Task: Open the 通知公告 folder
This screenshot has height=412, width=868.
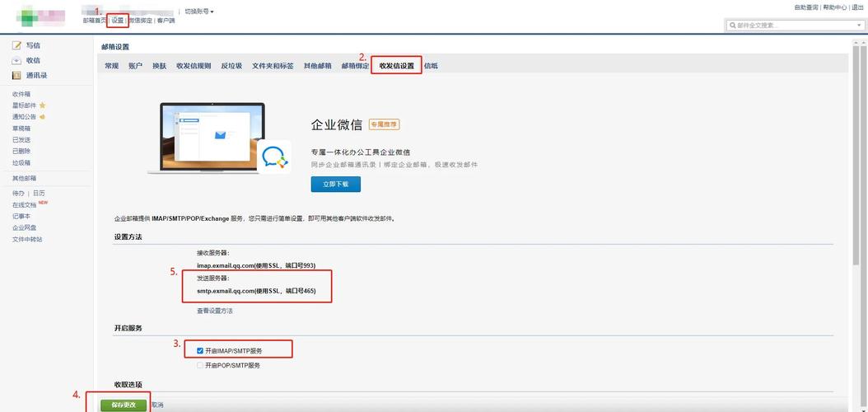Action: (25, 117)
